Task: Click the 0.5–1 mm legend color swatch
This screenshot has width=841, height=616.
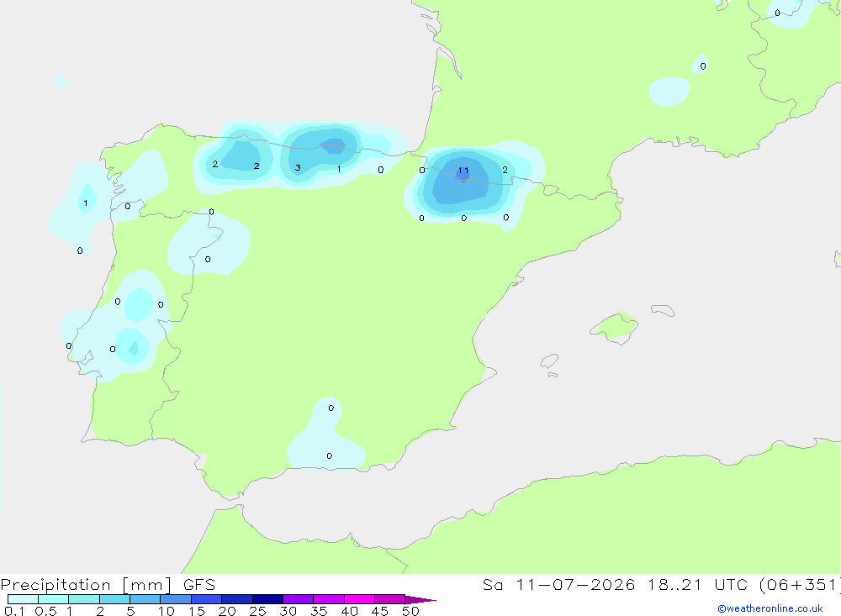Action: 54,599
